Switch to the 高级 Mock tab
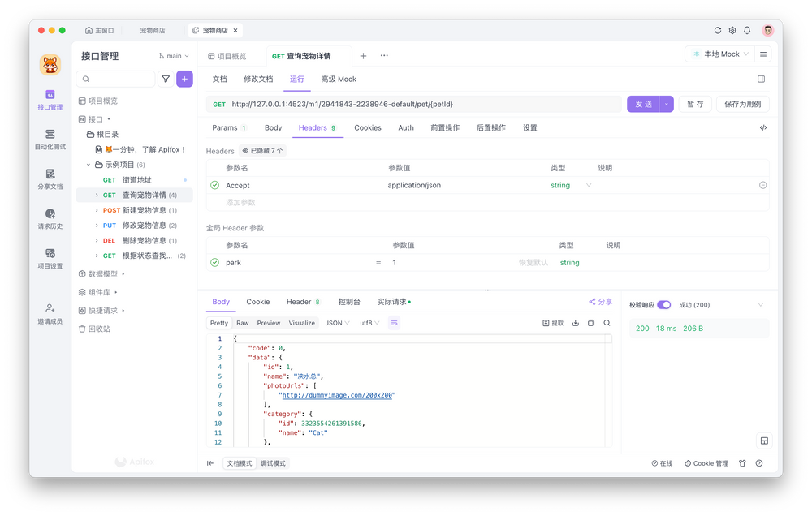812x516 pixels. [x=338, y=79]
